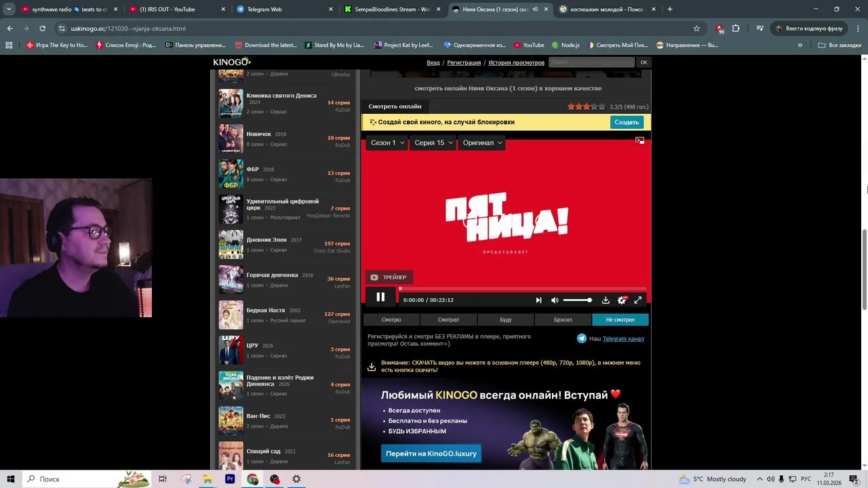The width and height of the screenshot is (868, 488).
Task: Open a new browser tab
Action: [670, 9]
